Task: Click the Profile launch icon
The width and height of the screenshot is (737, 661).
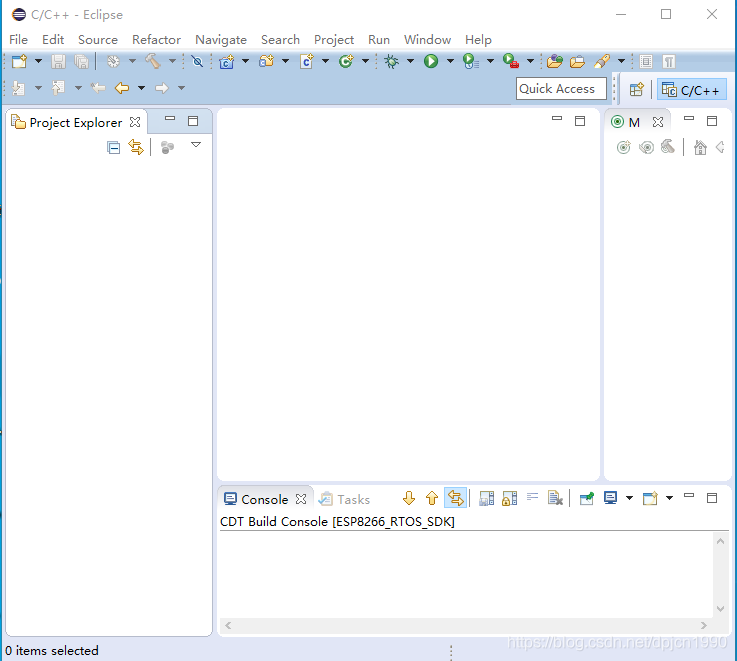Action: [470, 61]
